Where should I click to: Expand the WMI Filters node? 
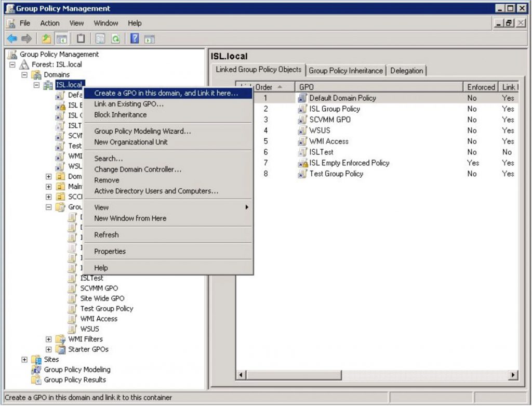[49, 339]
